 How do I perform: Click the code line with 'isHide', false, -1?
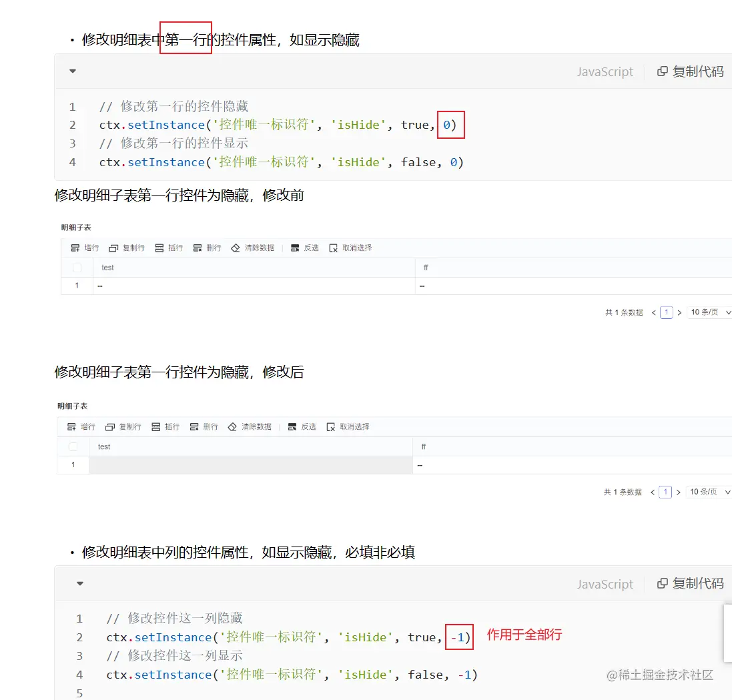pos(292,675)
